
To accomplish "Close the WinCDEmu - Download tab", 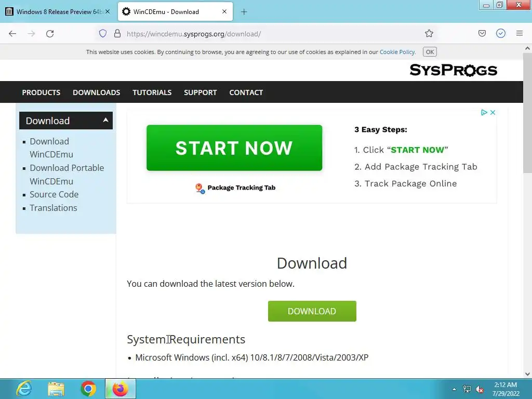I will (x=224, y=11).
